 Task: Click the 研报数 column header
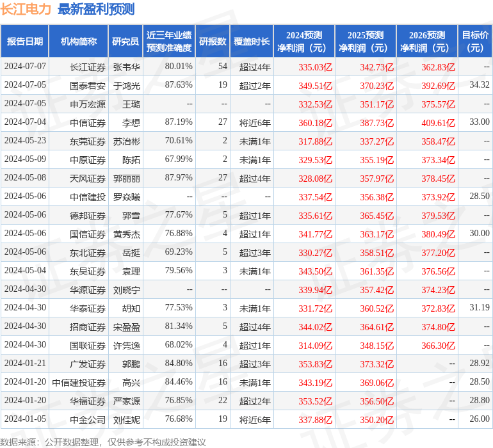tap(213, 41)
